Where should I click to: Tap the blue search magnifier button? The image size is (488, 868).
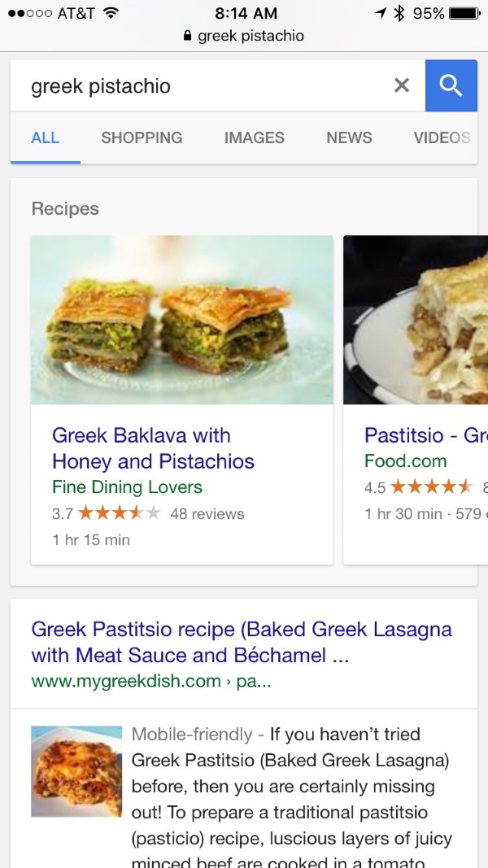point(451,85)
